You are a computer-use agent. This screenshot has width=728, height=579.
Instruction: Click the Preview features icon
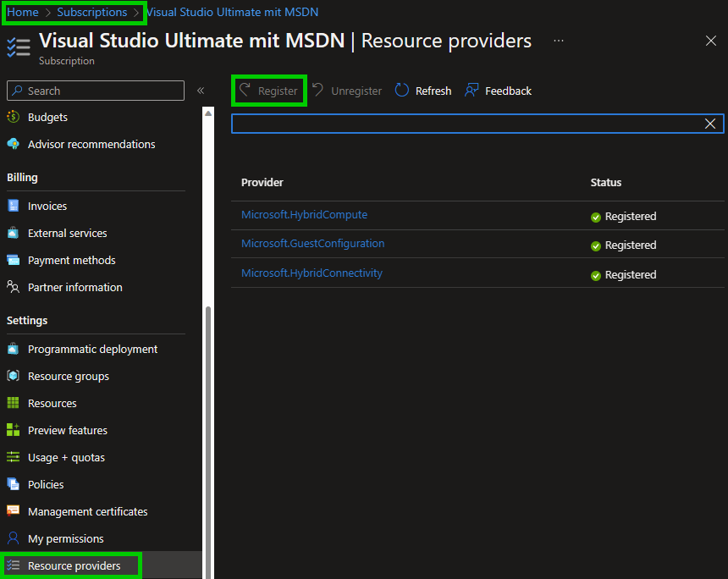[13, 430]
